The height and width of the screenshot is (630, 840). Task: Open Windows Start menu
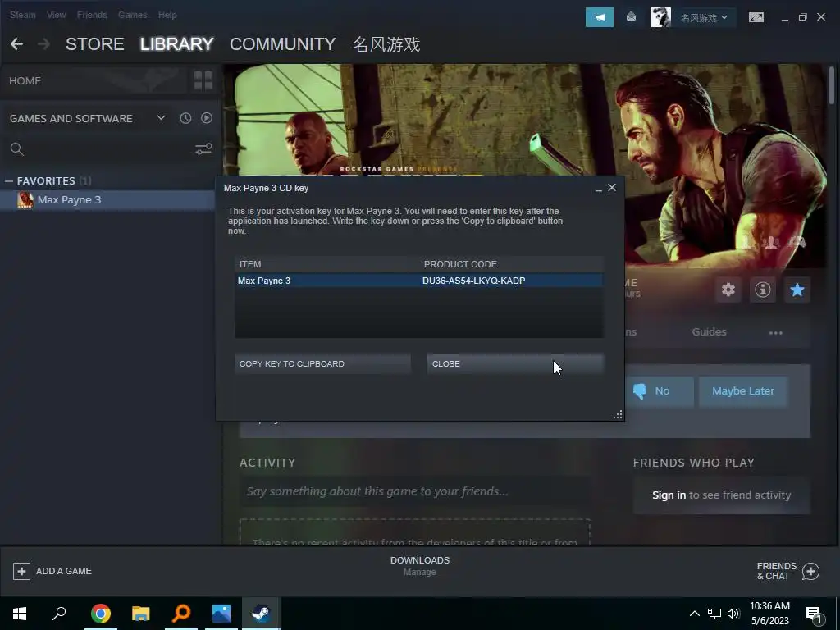coord(20,614)
